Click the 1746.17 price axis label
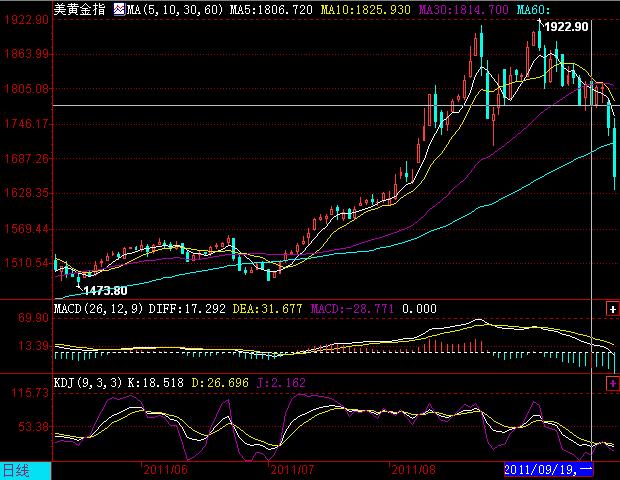This screenshot has height=480, width=620. (x=26, y=124)
